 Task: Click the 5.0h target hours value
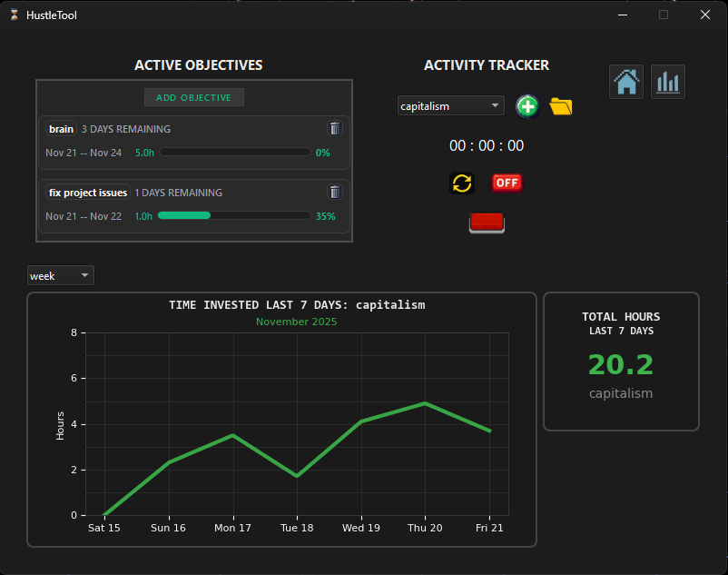[144, 153]
